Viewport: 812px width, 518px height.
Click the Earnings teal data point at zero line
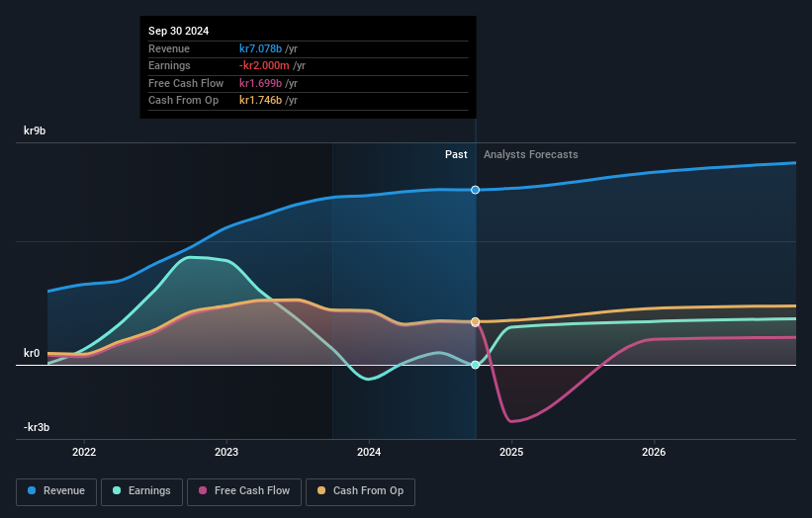point(476,365)
